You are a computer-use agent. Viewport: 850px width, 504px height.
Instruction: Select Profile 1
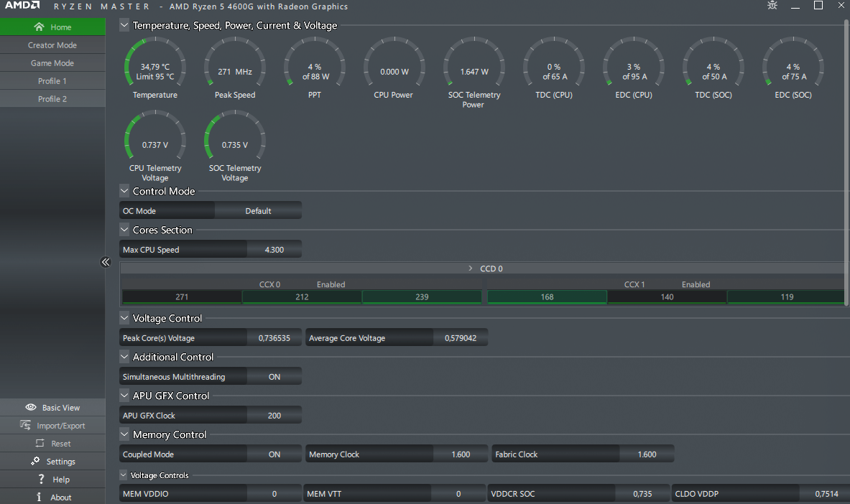52,80
